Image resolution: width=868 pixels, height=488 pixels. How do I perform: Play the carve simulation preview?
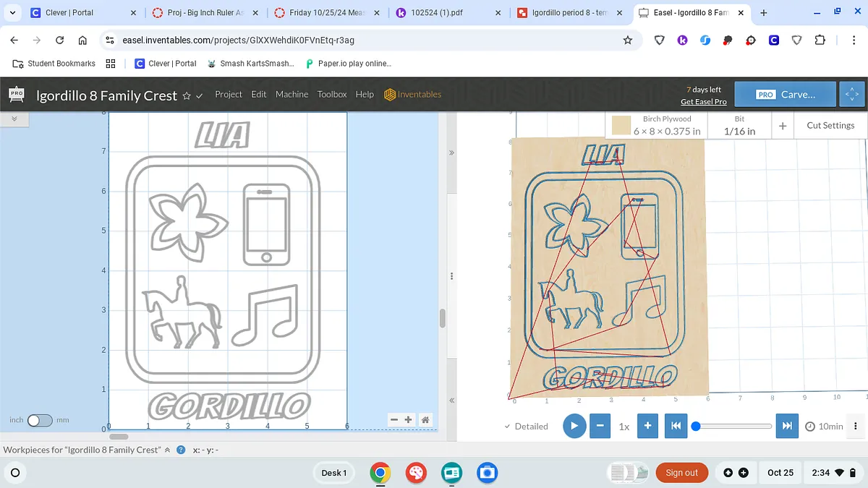coord(574,426)
